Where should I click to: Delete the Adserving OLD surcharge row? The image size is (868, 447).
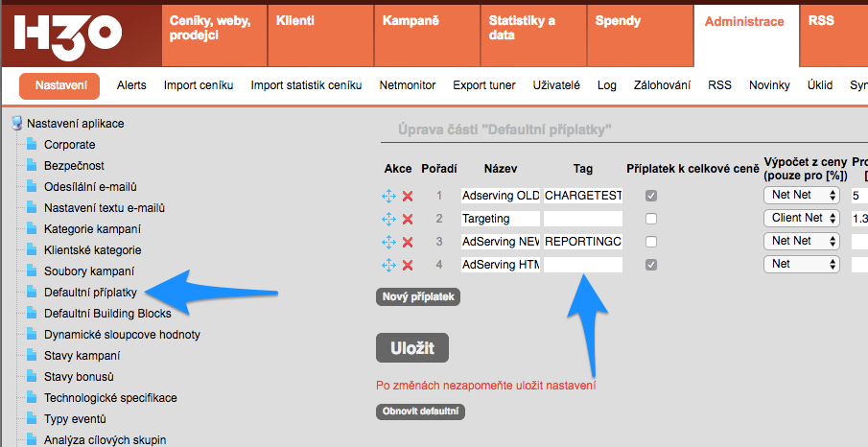pyautogui.click(x=408, y=196)
